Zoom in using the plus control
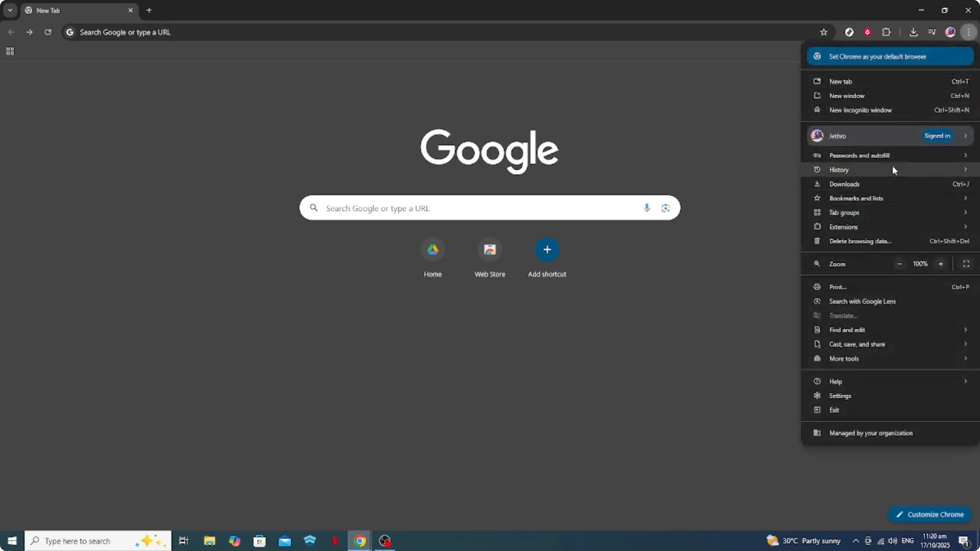 pyautogui.click(x=940, y=264)
